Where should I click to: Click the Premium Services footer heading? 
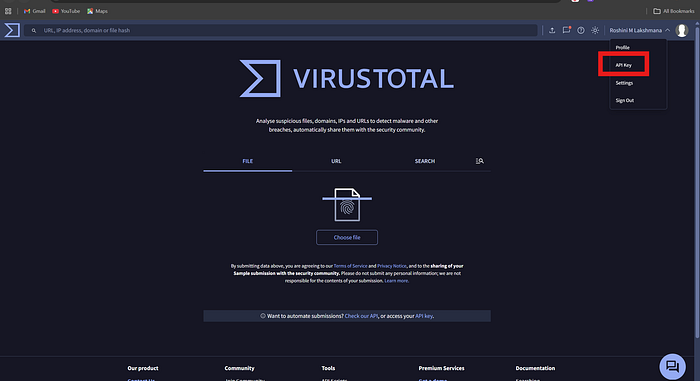tap(441, 368)
